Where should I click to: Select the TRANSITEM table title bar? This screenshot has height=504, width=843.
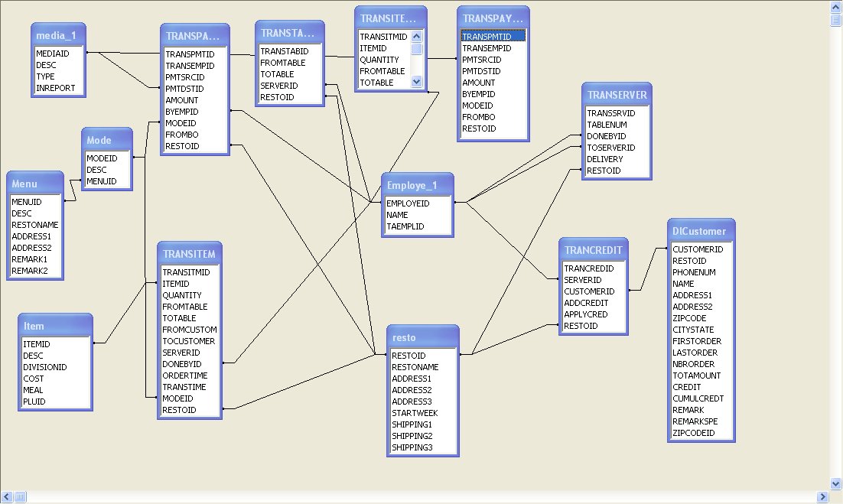[189, 254]
